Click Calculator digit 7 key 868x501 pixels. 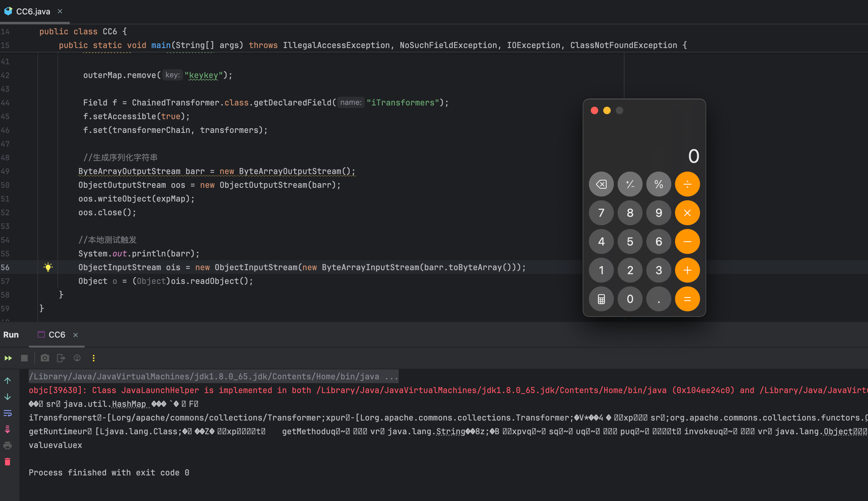[601, 213]
